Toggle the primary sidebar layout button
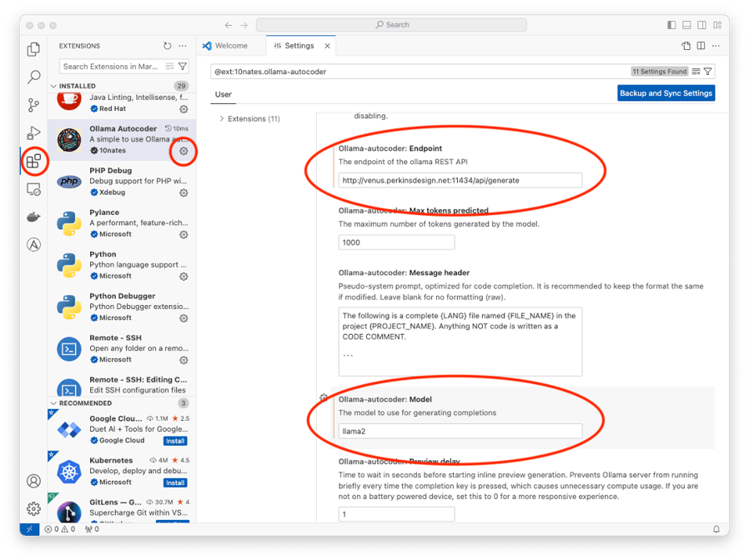The height and width of the screenshot is (560, 749). (672, 25)
